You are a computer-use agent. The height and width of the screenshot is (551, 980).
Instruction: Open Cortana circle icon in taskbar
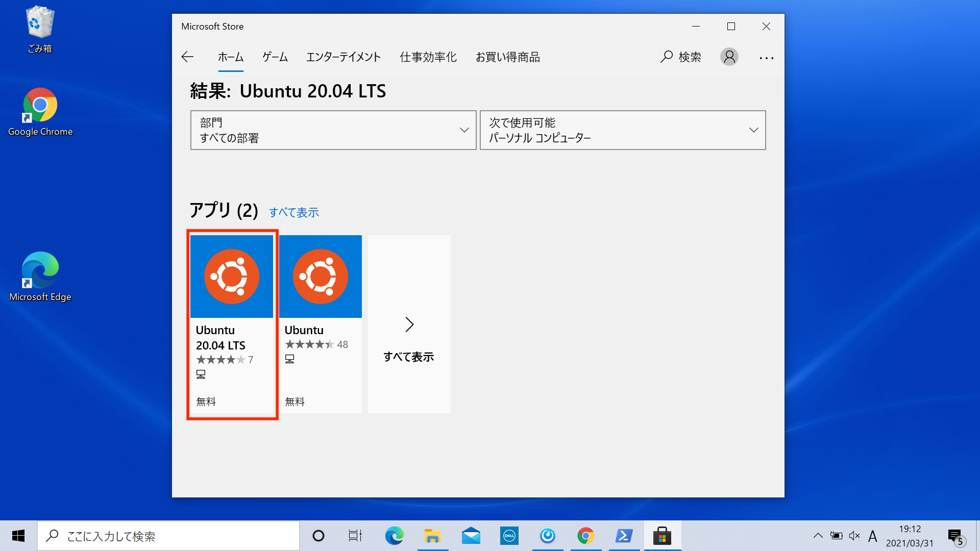318,536
